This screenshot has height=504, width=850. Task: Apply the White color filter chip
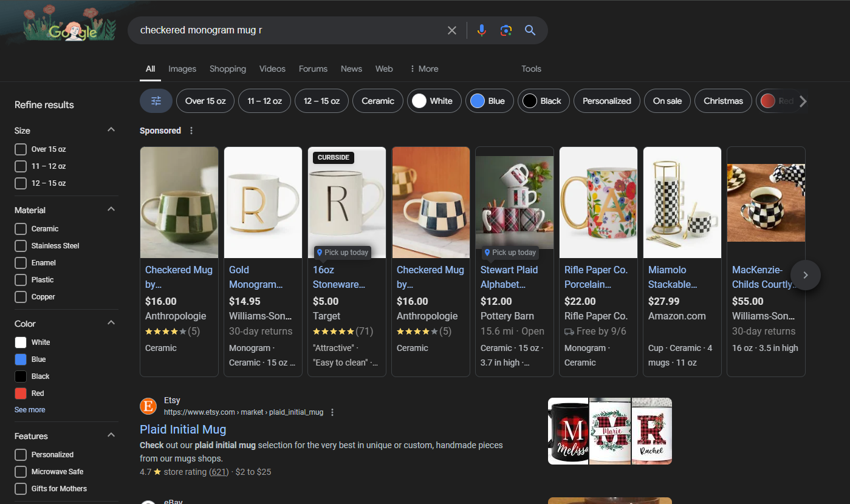coord(434,101)
